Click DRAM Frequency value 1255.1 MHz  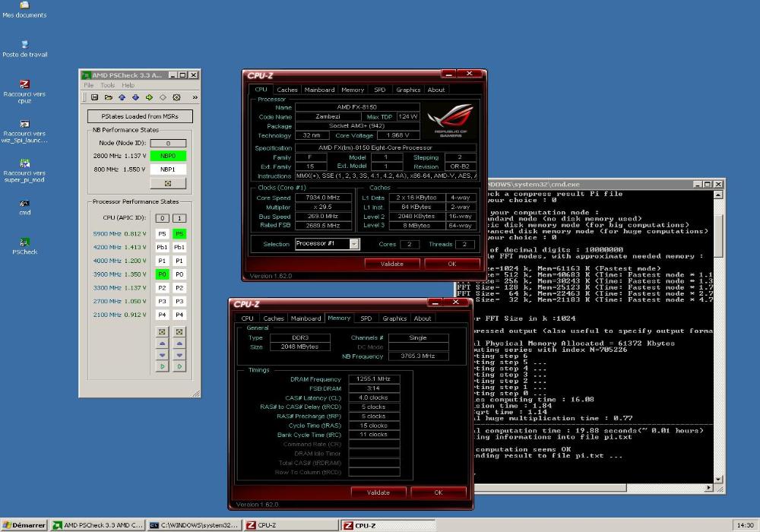coord(374,379)
